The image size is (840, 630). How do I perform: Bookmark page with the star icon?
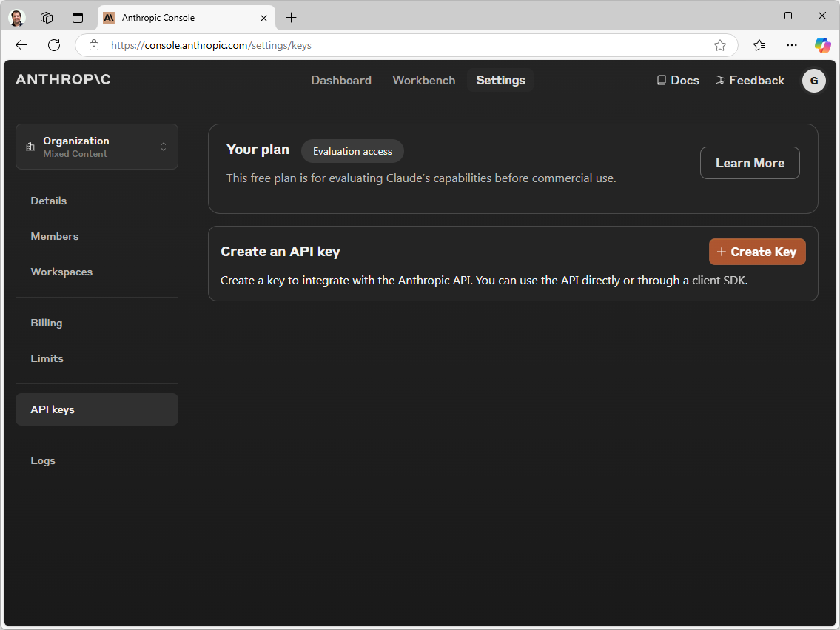pos(720,45)
